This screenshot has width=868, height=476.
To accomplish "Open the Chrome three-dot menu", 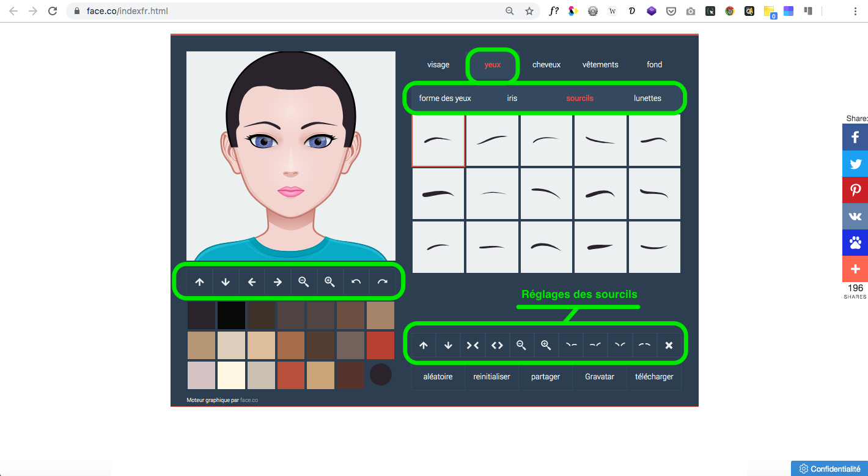I will click(x=855, y=11).
